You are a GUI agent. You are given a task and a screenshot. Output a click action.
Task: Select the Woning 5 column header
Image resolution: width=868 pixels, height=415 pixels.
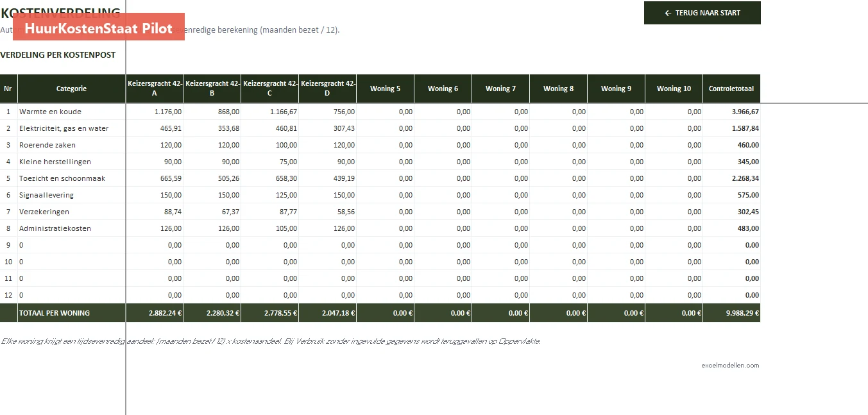[386, 89]
